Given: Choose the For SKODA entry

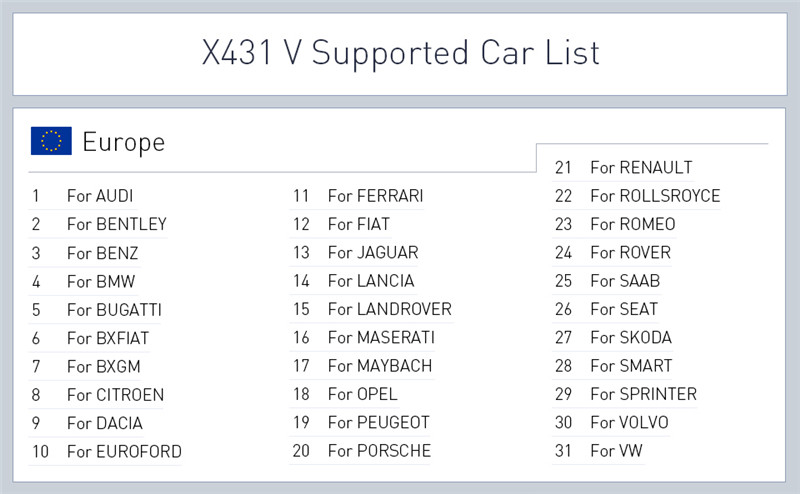Looking at the screenshot, I should 631,338.
